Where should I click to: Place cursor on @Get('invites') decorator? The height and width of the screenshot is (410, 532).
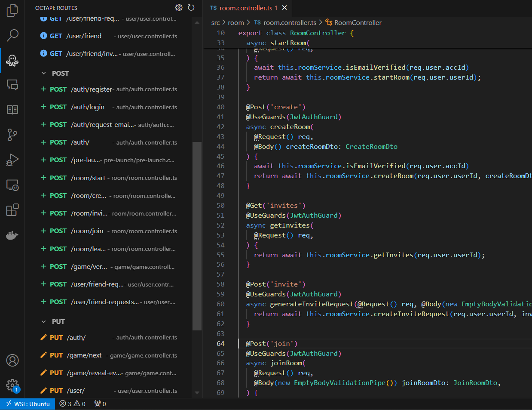pos(275,206)
